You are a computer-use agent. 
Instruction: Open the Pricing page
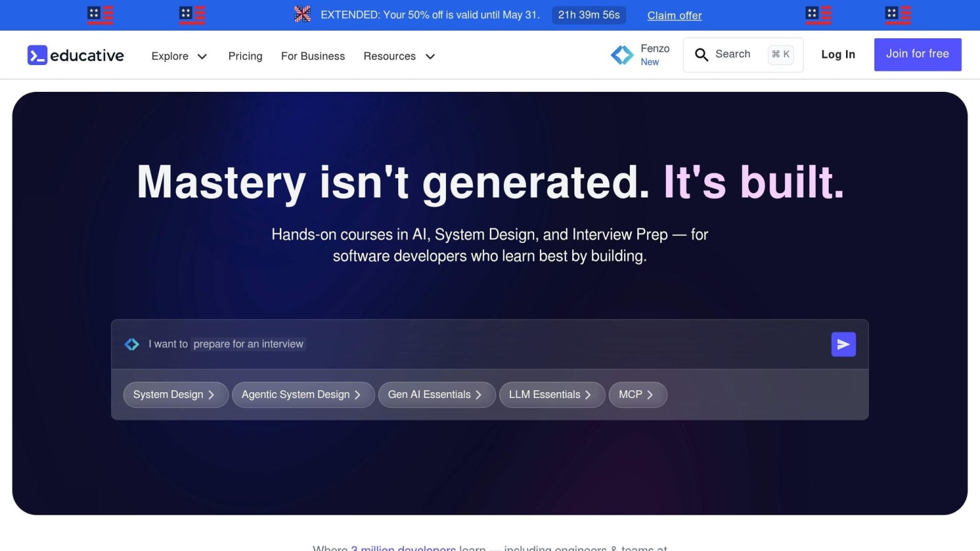click(245, 56)
